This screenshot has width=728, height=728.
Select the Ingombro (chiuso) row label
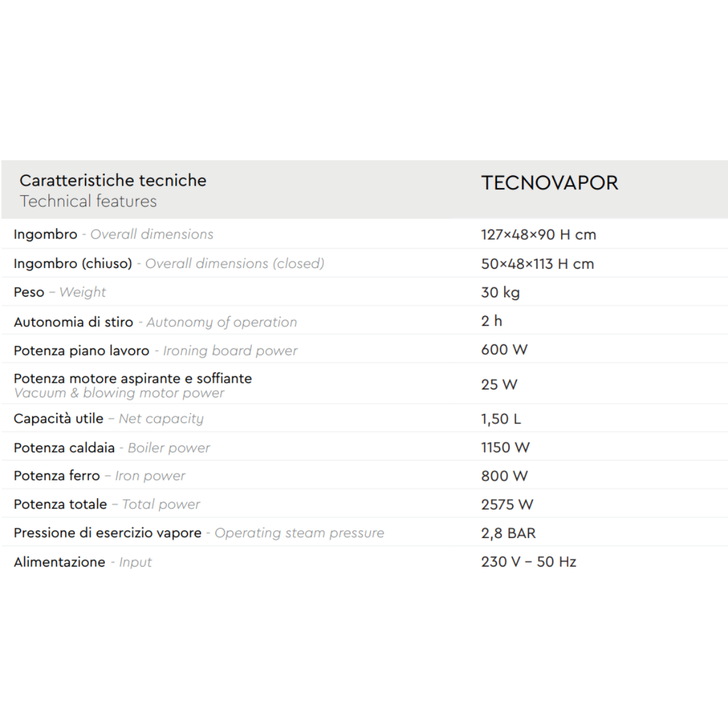169,264
